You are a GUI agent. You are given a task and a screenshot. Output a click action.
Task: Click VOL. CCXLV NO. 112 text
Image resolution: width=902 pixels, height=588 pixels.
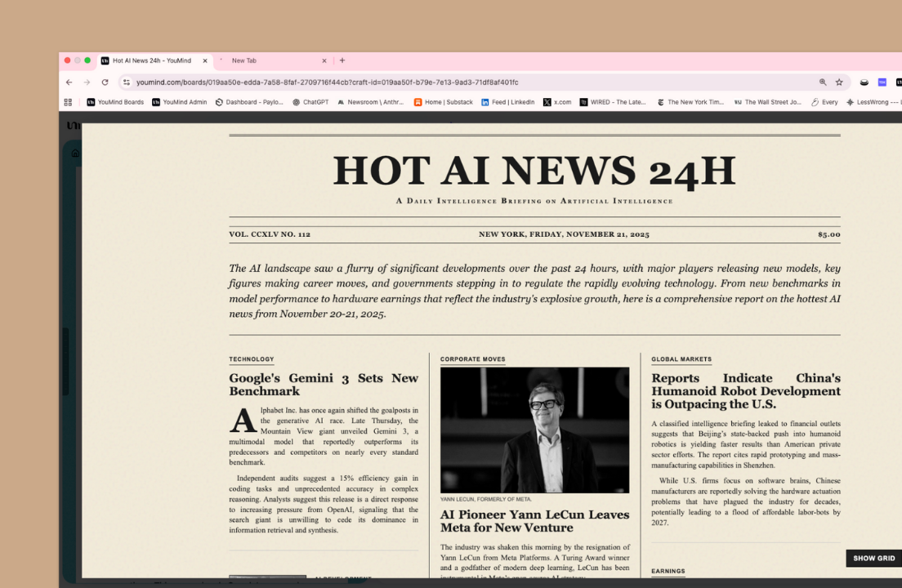pos(270,234)
